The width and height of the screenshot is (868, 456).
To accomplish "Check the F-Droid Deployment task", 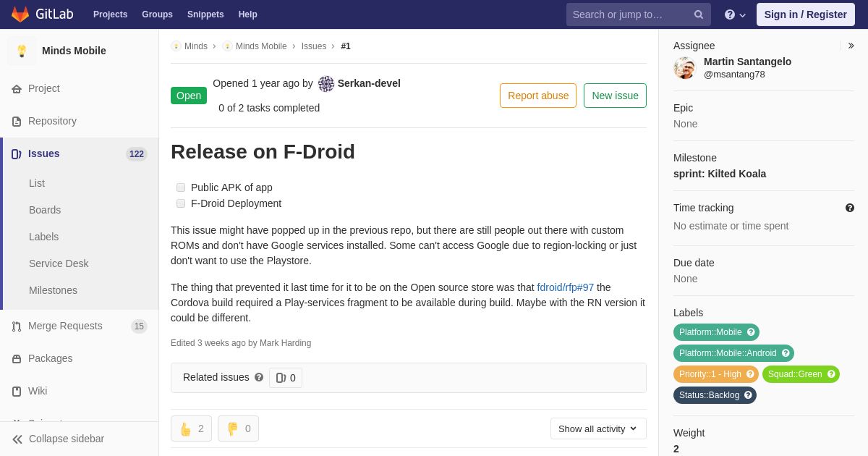I will 181,203.
